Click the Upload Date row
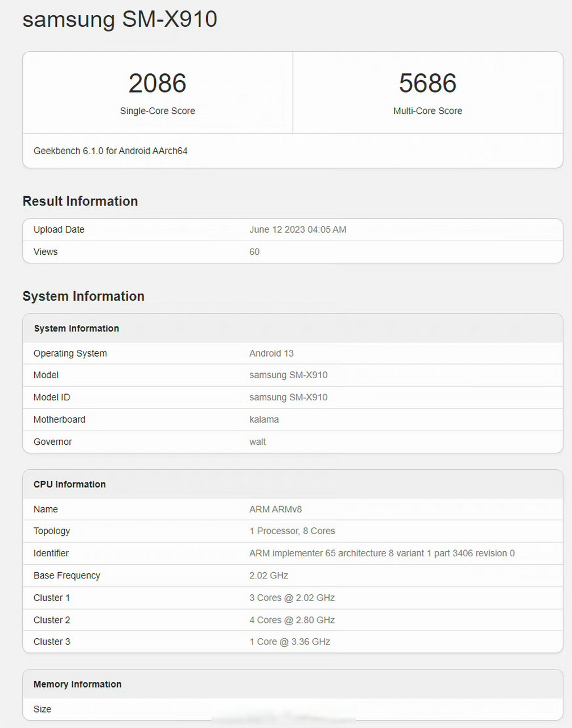This screenshot has height=728, width=572. 59,229
